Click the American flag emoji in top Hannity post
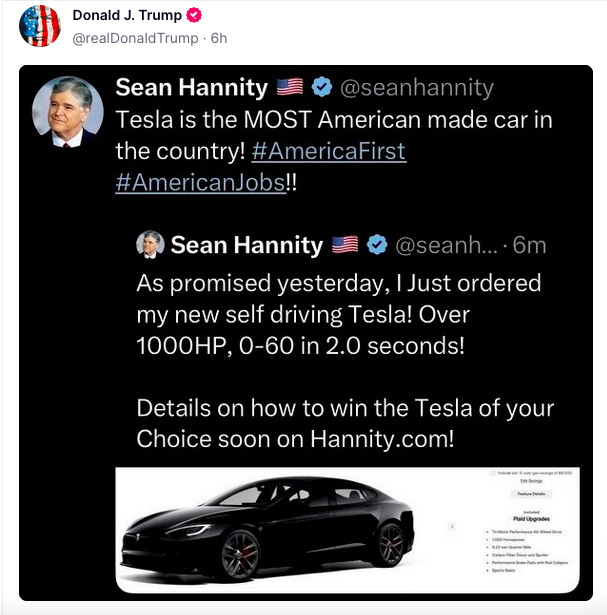 290,88
